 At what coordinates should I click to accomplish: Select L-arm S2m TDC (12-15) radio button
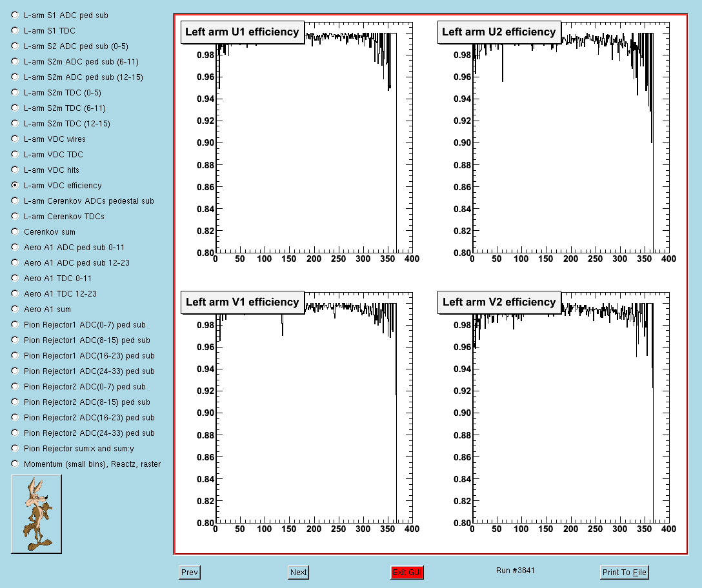15,123
